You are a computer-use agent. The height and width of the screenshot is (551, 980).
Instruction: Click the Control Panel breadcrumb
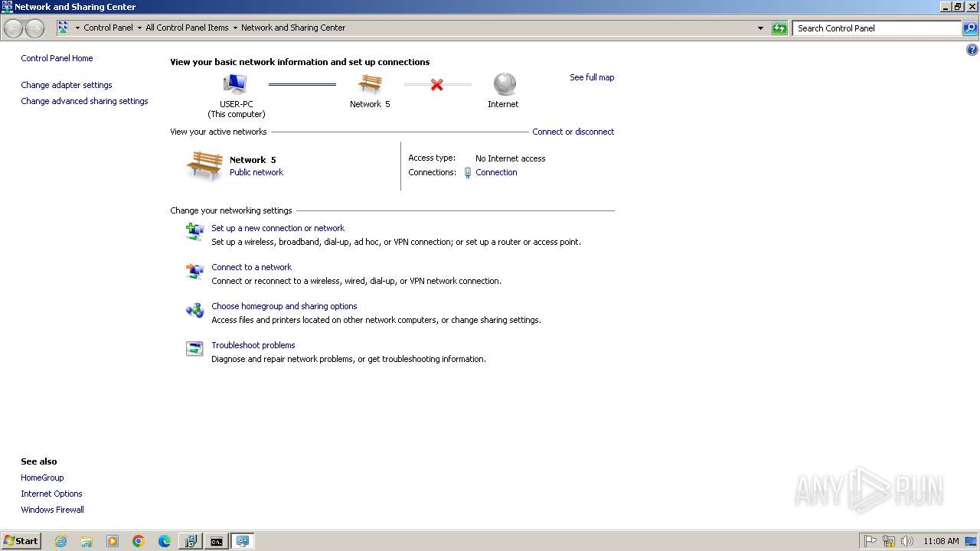108,28
